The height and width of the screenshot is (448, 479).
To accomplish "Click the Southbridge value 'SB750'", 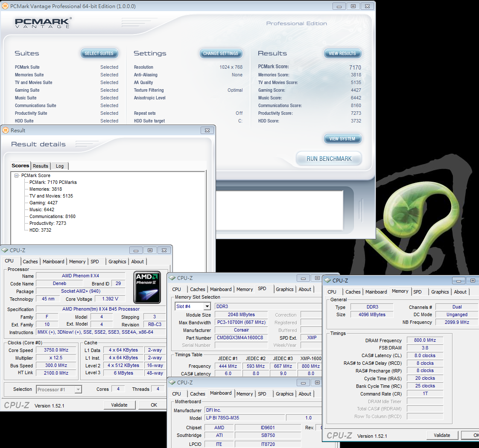I will click(268, 435).
